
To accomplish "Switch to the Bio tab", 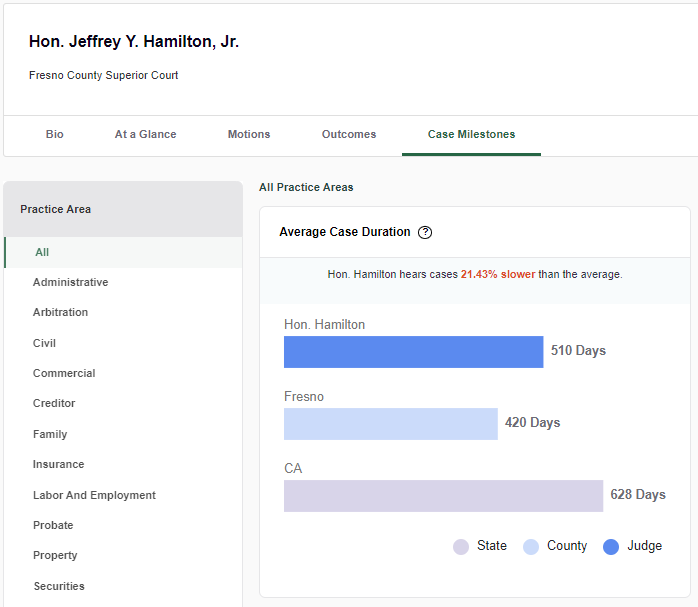I will coord(55,134).
